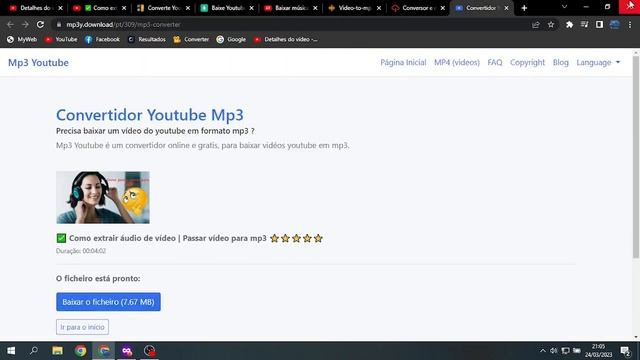Expand the tab search chevron
640x360 pixels.
pos(564,7)
